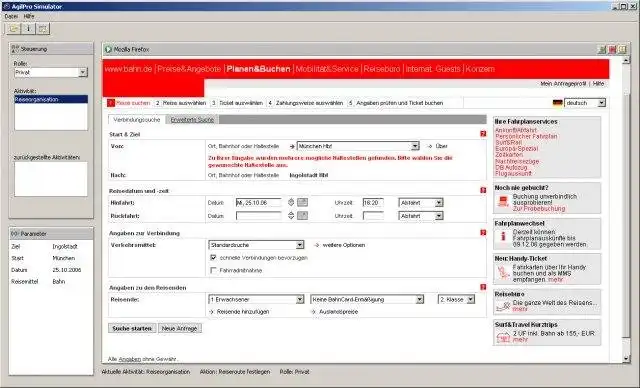
Task: Click the Rückfahrt Datum input field
Action: (259, 215)
